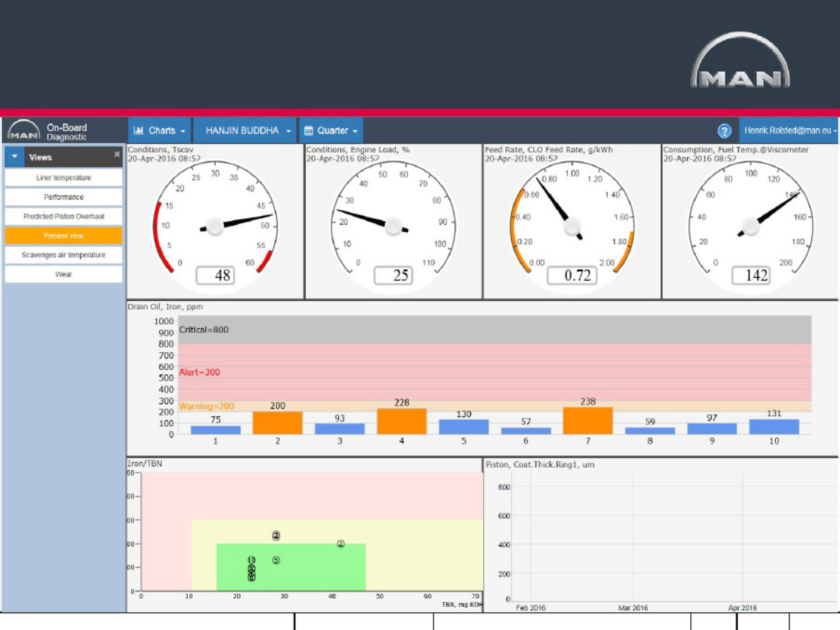Click the bar chart icon in Charts
Screen dimensions: 840x630
coord(139,130)
